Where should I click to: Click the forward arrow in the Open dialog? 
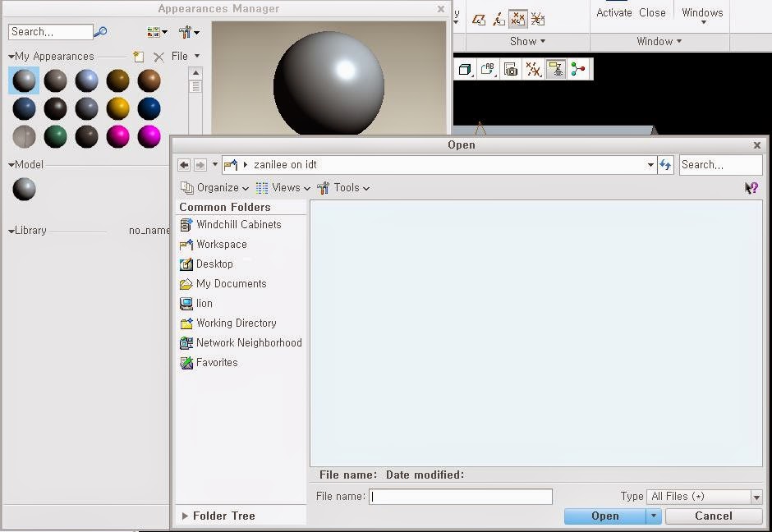click(x=200, y=165)
